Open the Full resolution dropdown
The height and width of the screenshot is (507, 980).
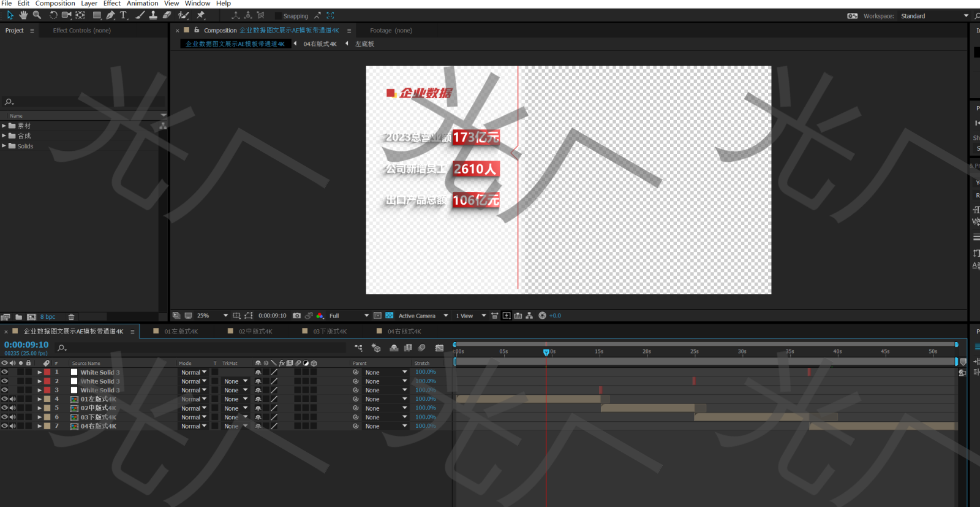[349, 316]
